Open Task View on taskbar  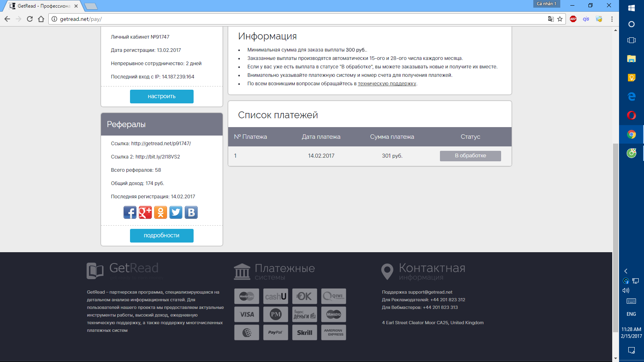click(632, 40)
